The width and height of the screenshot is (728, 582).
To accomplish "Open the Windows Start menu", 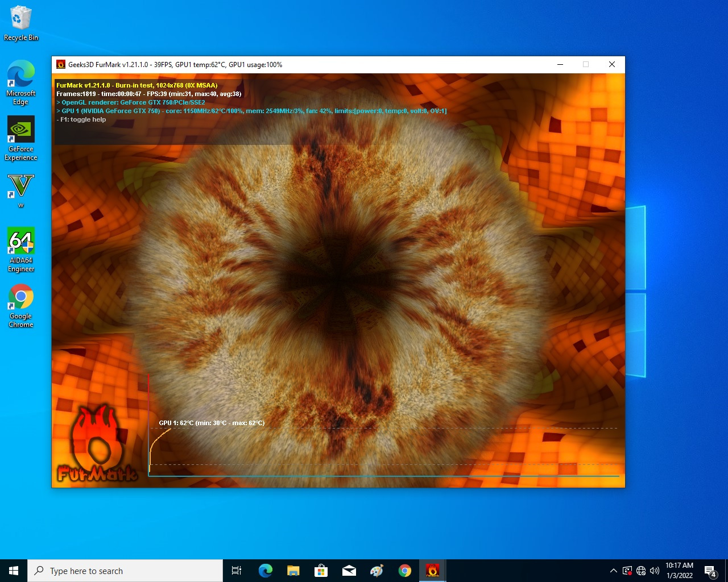I will (x=14, y=571).
